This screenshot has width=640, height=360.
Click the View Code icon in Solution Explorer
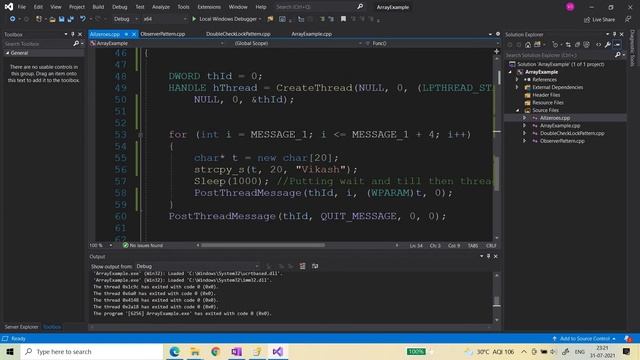598,44
